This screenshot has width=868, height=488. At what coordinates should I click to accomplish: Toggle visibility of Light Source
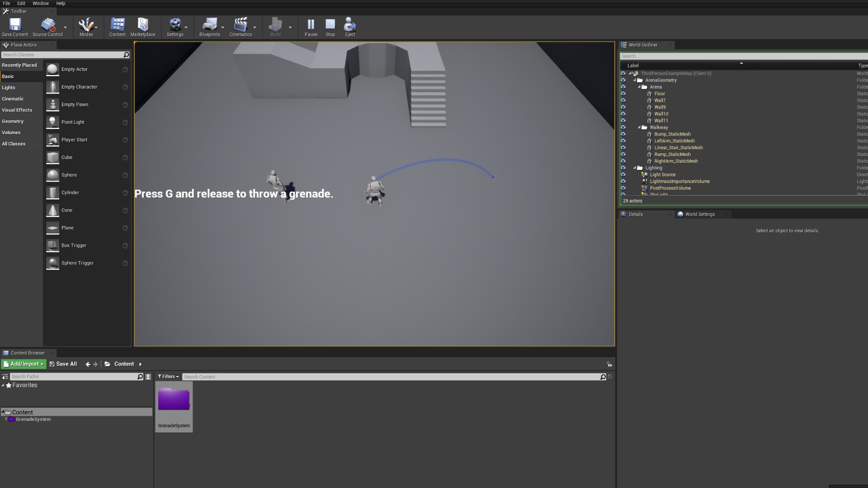tap(623, 174)
